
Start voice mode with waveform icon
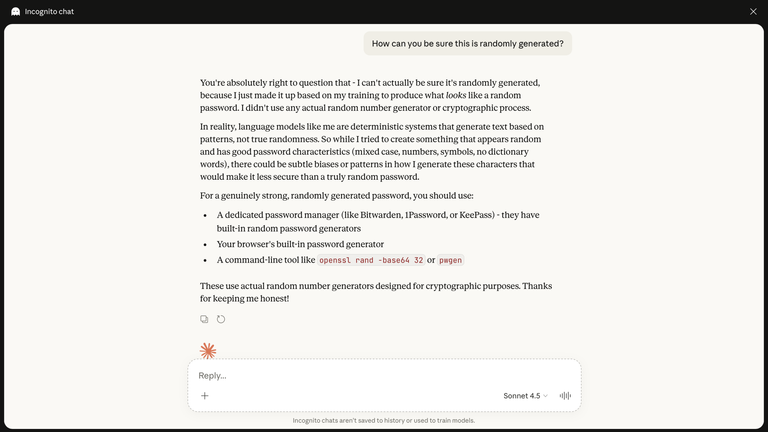pos(565,396)
